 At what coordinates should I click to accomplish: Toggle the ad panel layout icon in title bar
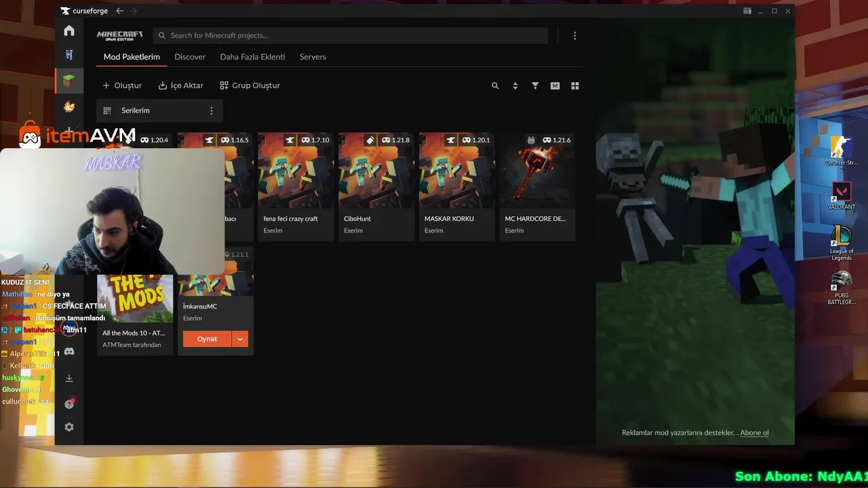[x=747, y=11]
